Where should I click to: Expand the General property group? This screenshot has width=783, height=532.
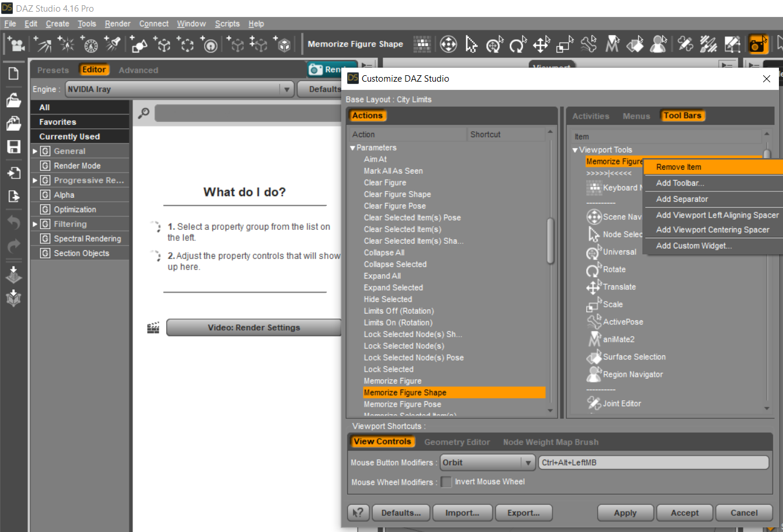click(x=35, y=152)
